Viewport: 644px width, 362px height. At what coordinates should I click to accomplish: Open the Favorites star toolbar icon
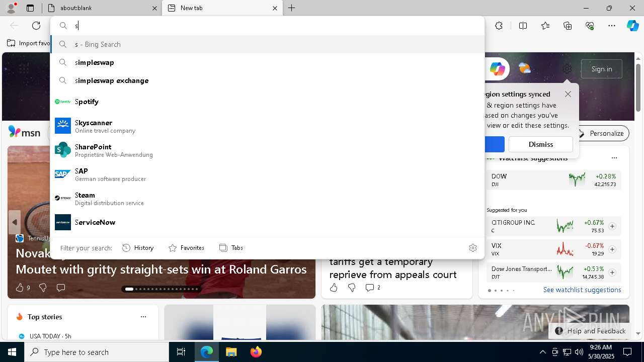click(x=545, y=26)
